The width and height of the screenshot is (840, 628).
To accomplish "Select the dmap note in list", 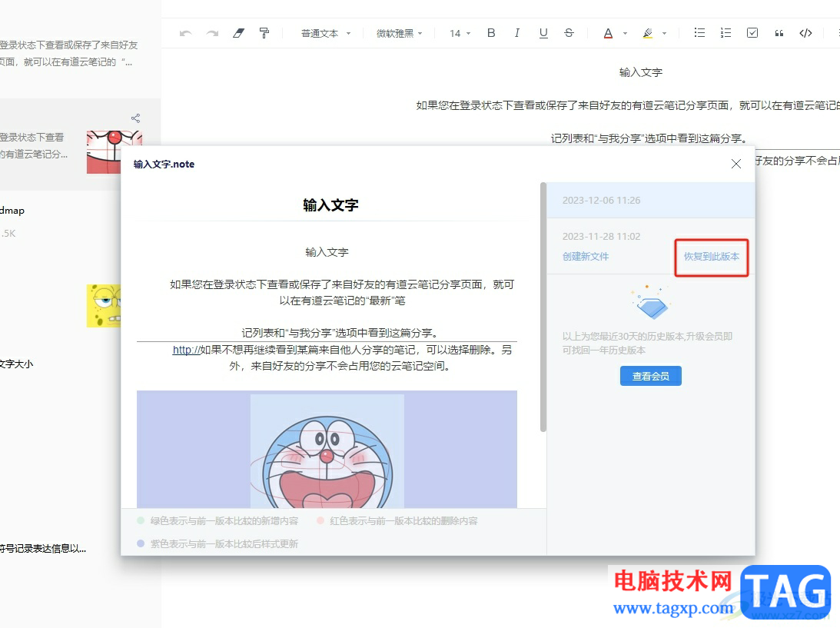I will [13, 211].
